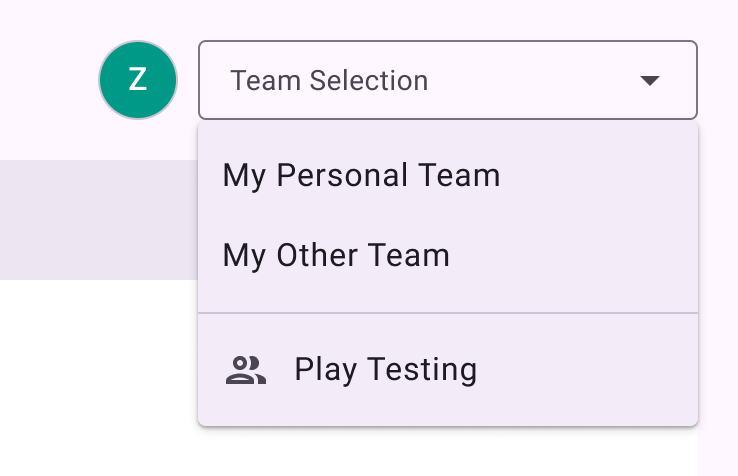Open the Team Selection combo box

tap(448, 80)
